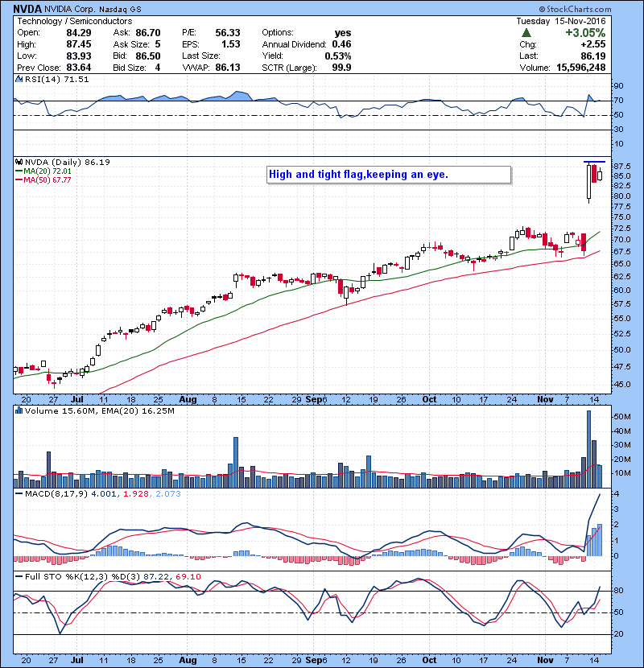Click the High value 87.45
The height and width of the screenshot is (668, 644).
click(x=78, y=44)
